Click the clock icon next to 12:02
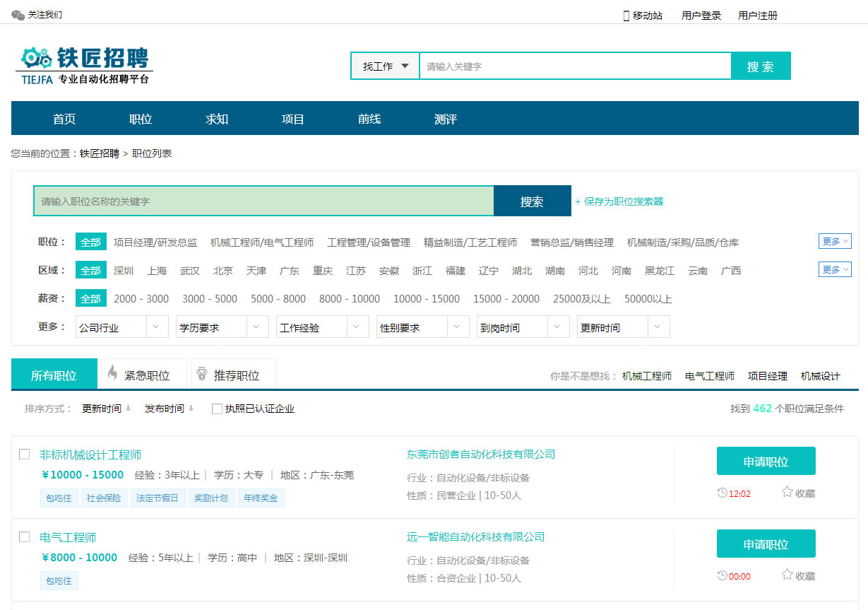The height and width of the screenshot is (610, 868). coord(722,493)
